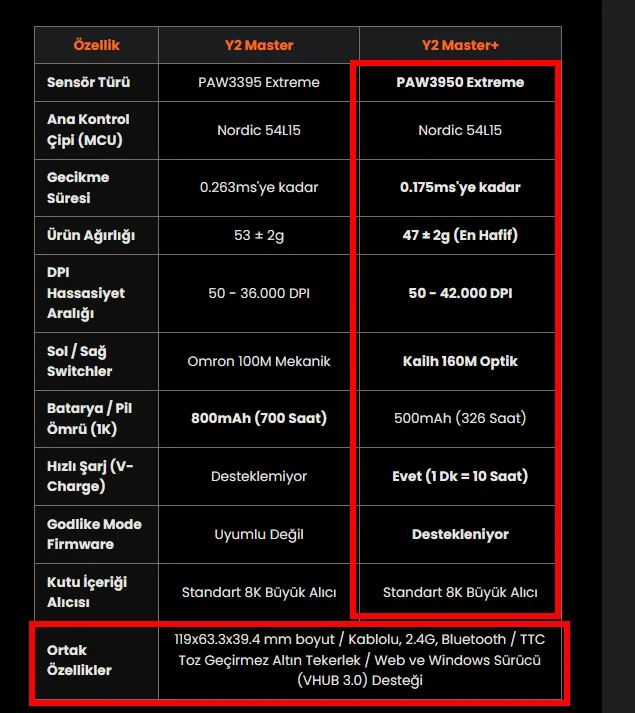This screenshot has height=713, width=635.
Task: Click the 500mAh (326 Saat) battery cell
Action: pos(460,418)
